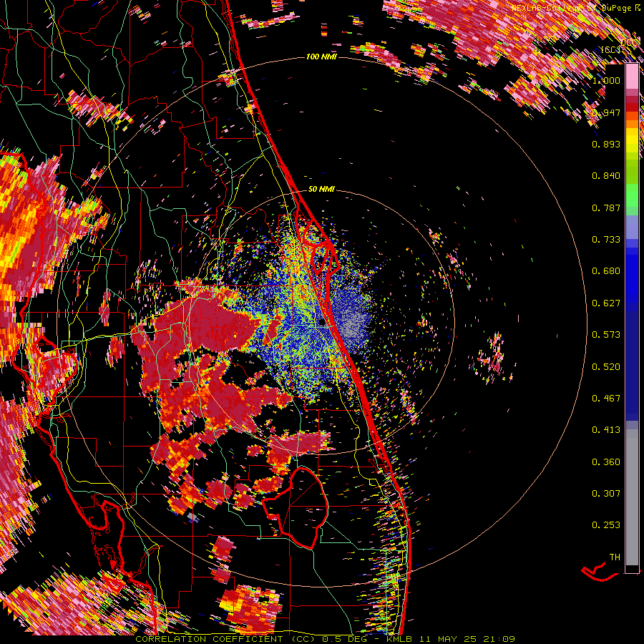The image size is (644, 644).
Task: Click the 0.360 scale value
Action: pyautogui.click(x=606, y=462)
